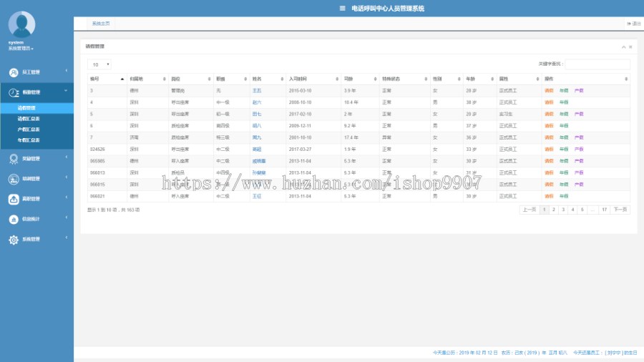
Task: Sort the table by the 姓名 column
Action: click(x=268, y=79)
